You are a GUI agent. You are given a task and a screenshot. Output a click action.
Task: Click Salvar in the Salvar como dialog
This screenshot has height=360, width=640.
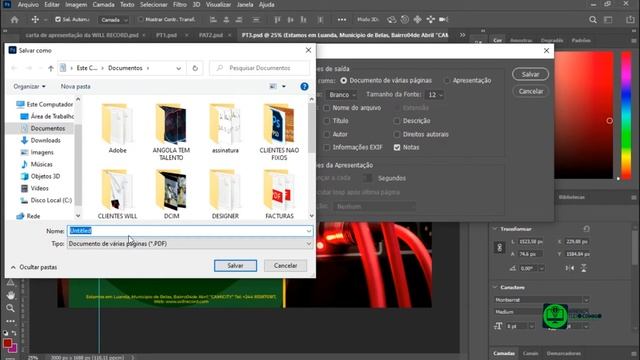236,266
